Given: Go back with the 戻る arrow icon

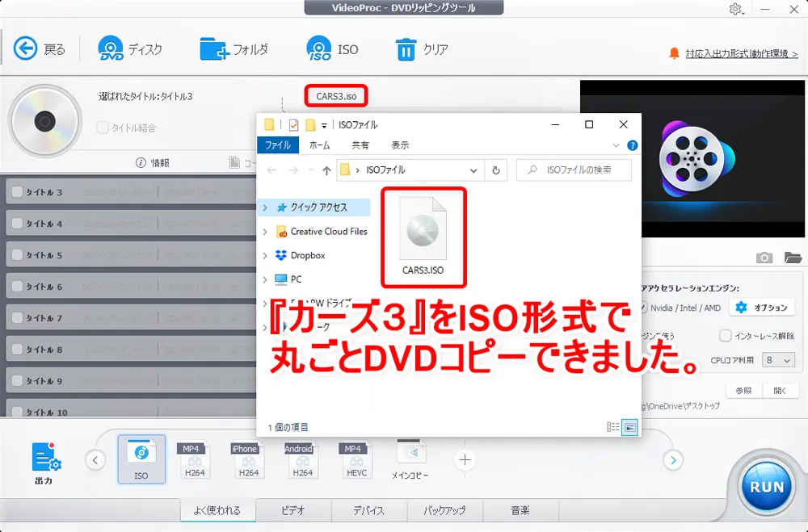Looking at the screenshot, I should click(x=25, y=48).
